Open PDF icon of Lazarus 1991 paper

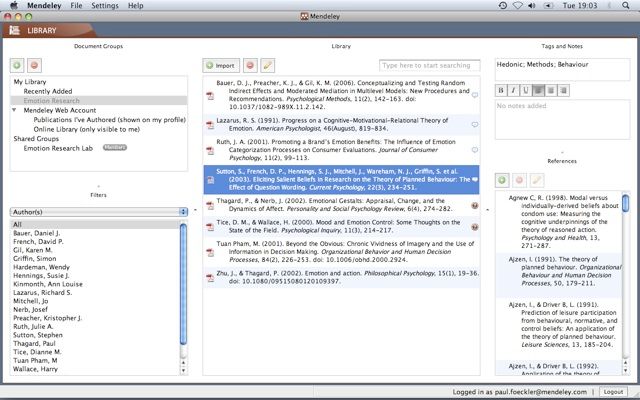point(210,124)
